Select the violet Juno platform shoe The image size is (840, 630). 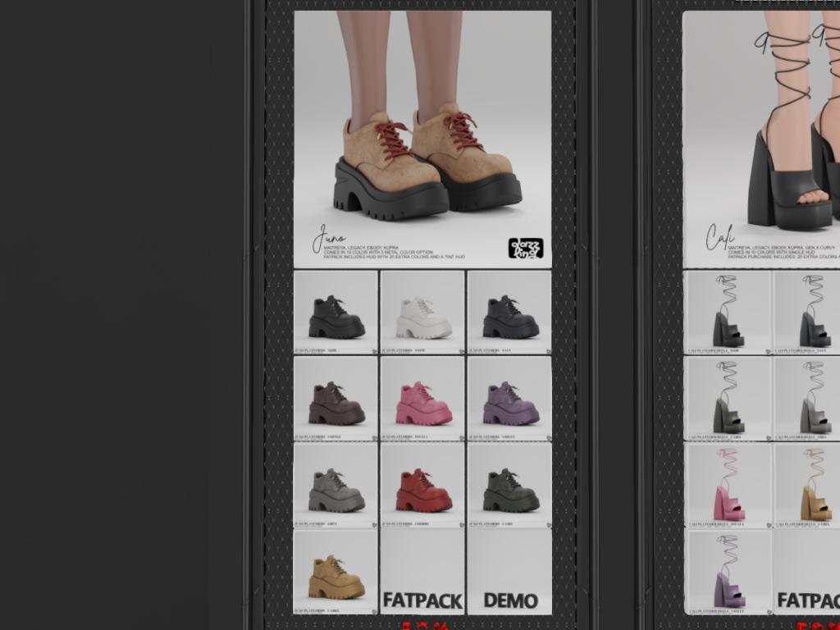pos(509,399)
